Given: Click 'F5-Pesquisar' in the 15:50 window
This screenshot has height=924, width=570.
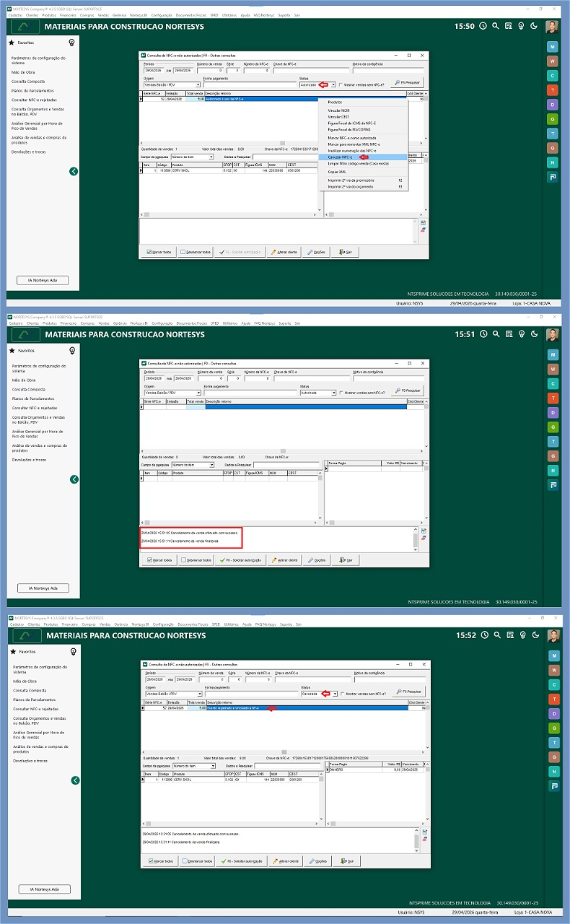Looking at the screenshot, I should coord(407,83).
